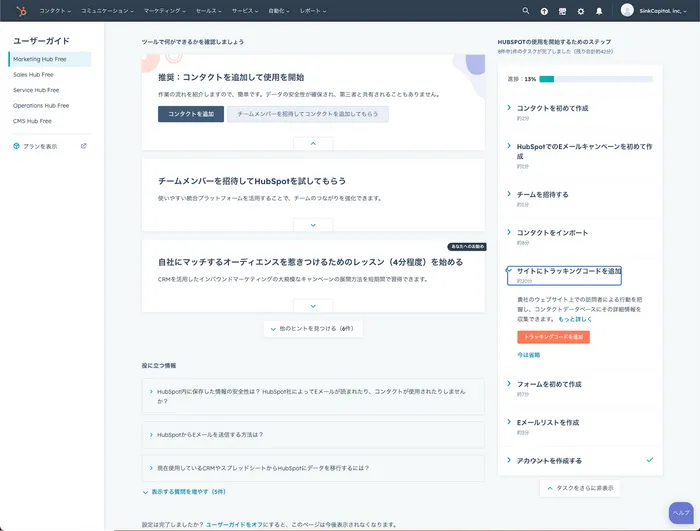This screenshot has width=700, height=531.
Task: Click the ユーザーガイドをオフ link
Action: click(x=233, y=525)
